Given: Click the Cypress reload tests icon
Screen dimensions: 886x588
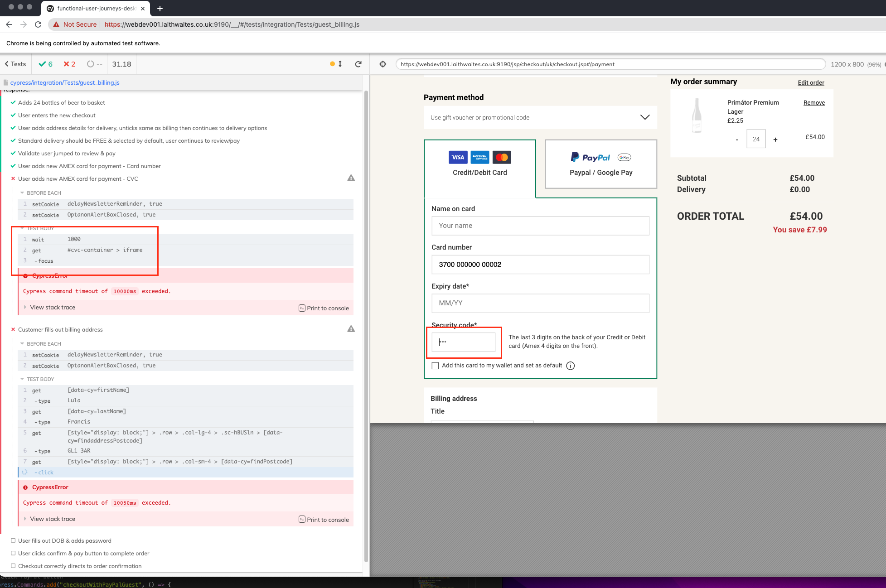Looking at the screenshot, I should point(358,64).
